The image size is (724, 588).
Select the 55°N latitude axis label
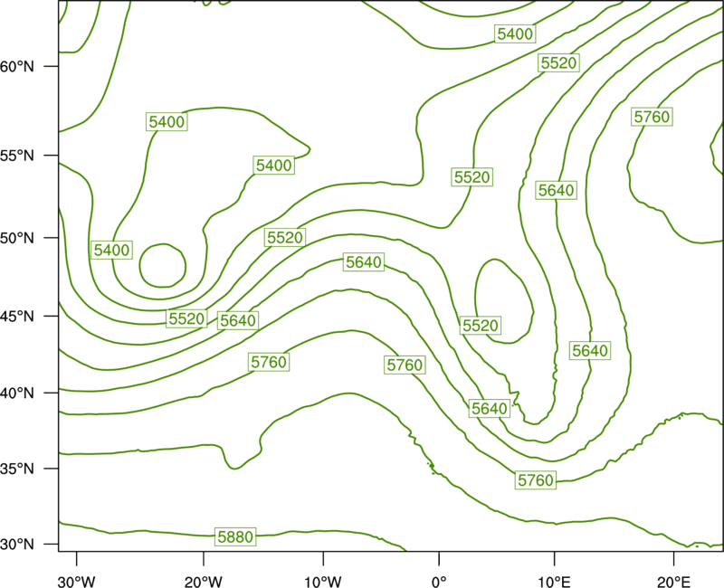17,155
